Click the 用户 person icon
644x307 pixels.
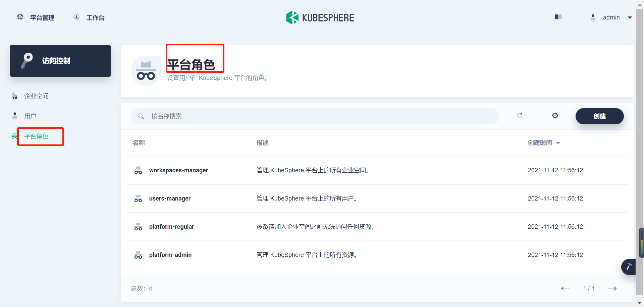tap(15, 116)
